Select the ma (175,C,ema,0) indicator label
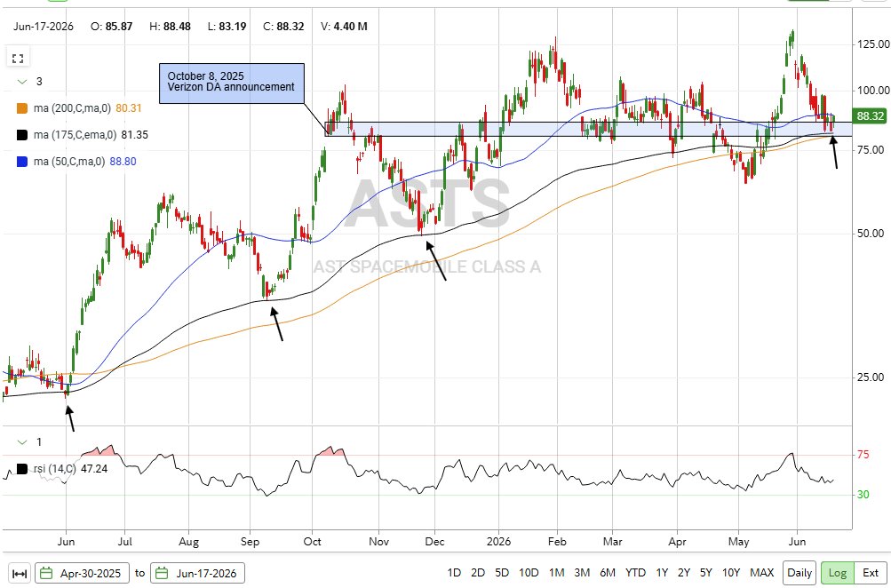 pos(76,135)
